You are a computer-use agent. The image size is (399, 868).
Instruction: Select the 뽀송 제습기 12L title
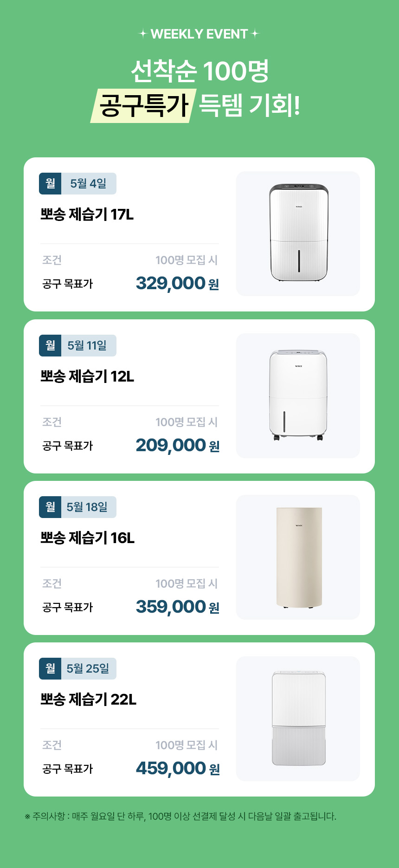pyautogui.click(x=87, y=376)
